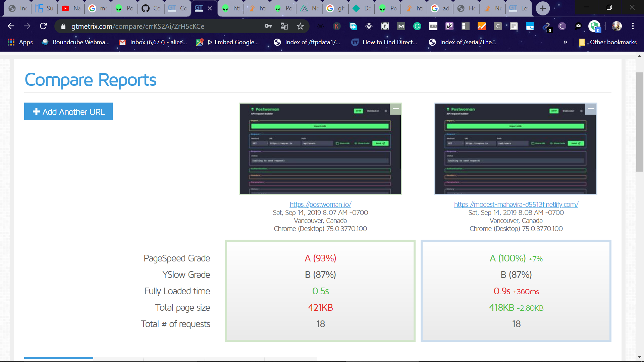Viewport: 644px width, 362px height.
Task: Open the Trello extension icon
Action: click(514, 26)
